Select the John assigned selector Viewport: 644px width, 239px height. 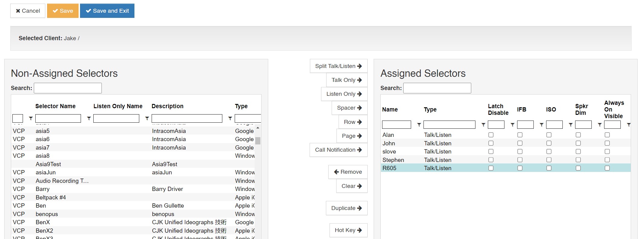[506, 143]
